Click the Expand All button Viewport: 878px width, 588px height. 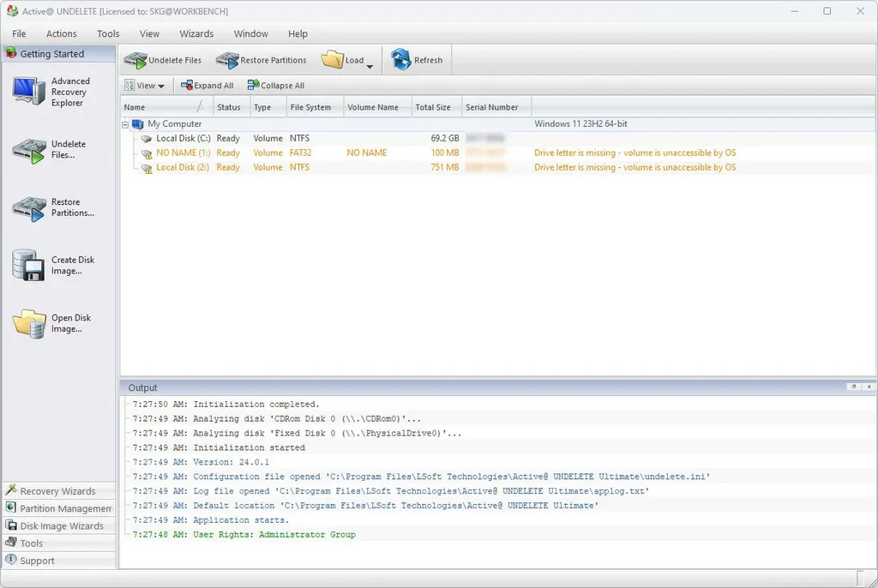click(x=207, y=86)
